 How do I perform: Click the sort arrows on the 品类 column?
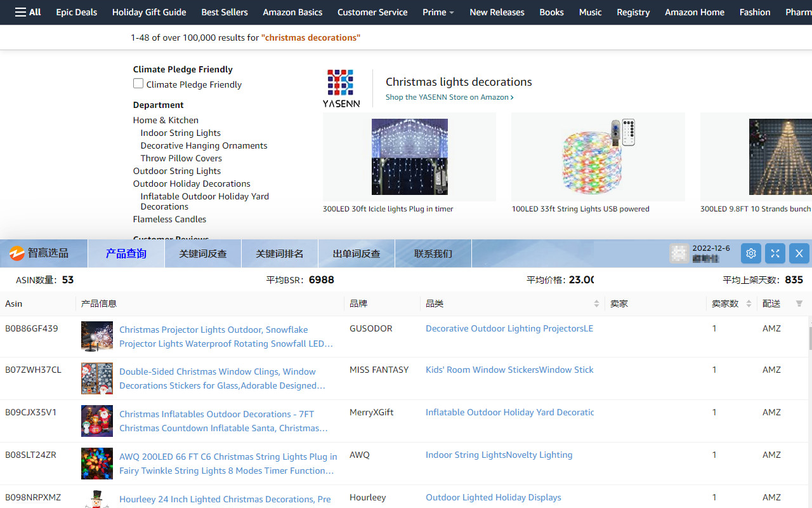(x=596, y=304)
